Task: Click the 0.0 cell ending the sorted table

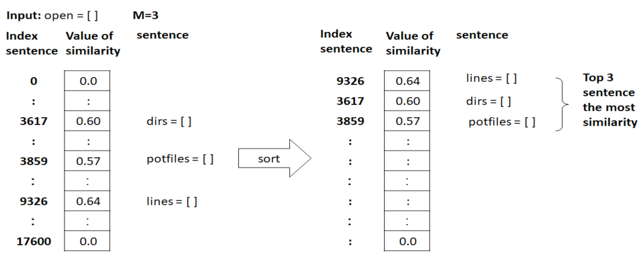Action: 407,241
